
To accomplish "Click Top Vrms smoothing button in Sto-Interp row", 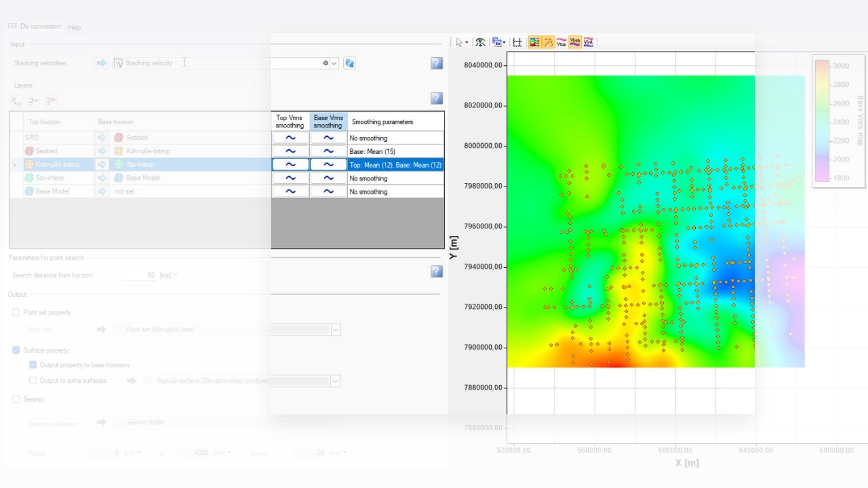I will pos(290,178).
